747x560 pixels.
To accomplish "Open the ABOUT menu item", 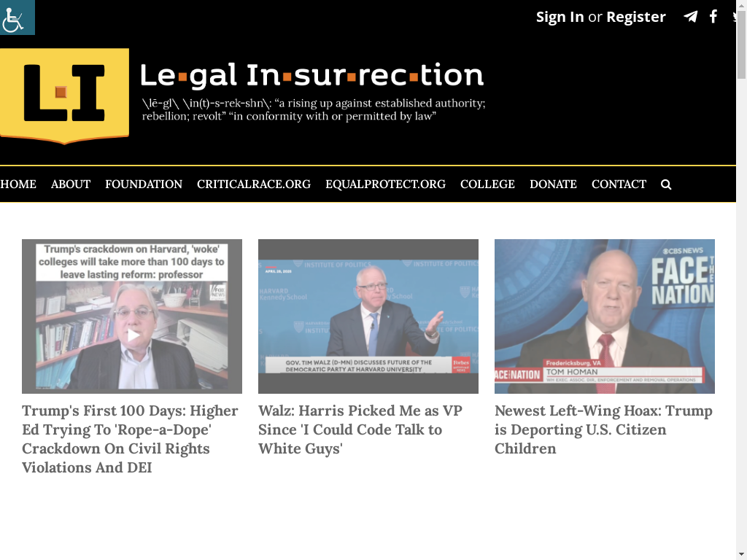I will point(71,184).
